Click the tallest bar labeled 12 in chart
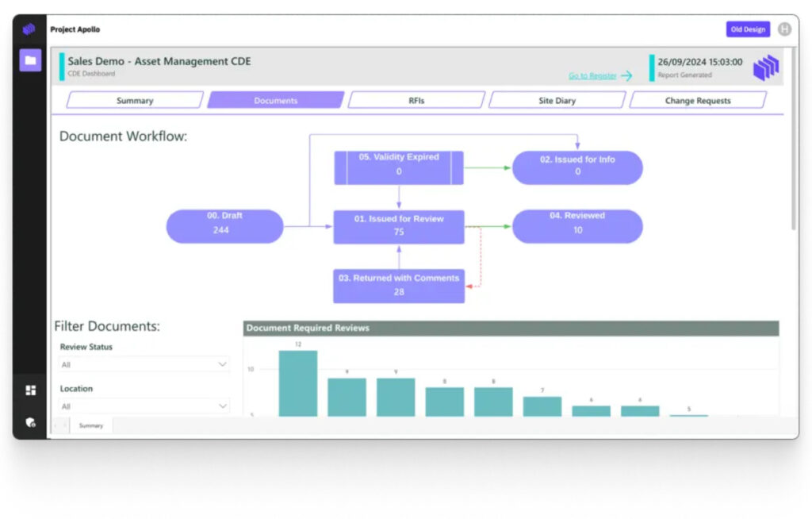The image size is (812, 519). pos(298,383)
